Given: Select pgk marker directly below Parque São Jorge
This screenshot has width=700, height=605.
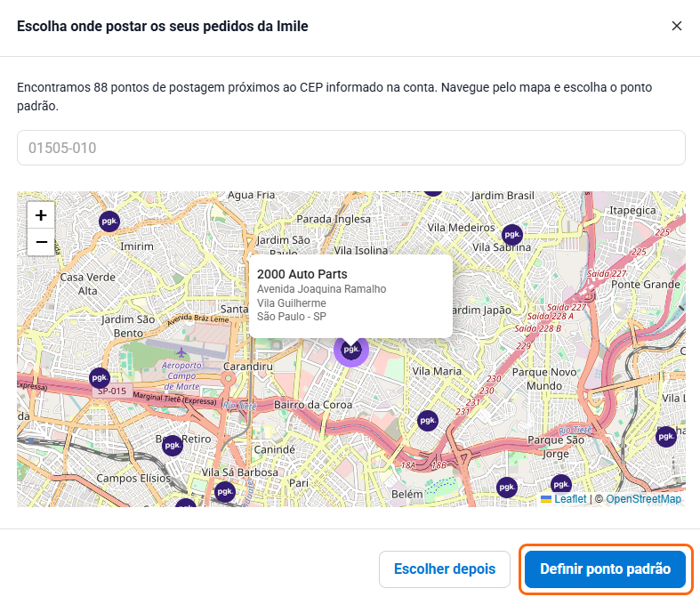Looking at the screenshot, I should 560,485.
